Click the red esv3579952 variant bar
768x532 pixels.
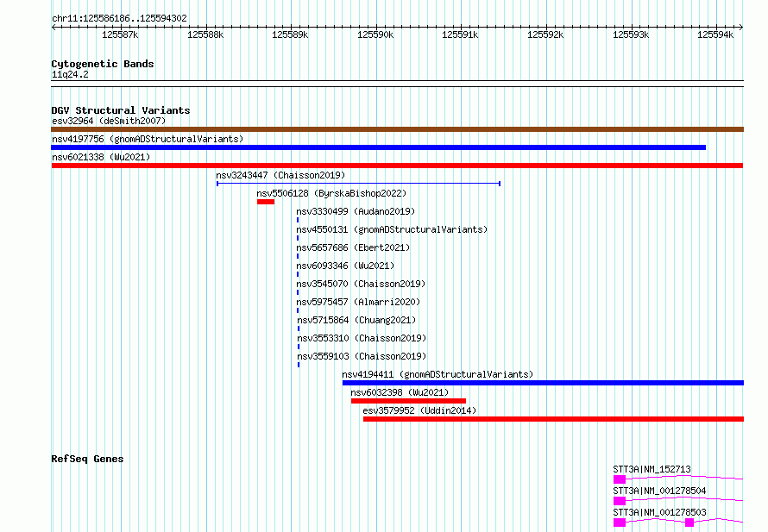coord(553,419)
